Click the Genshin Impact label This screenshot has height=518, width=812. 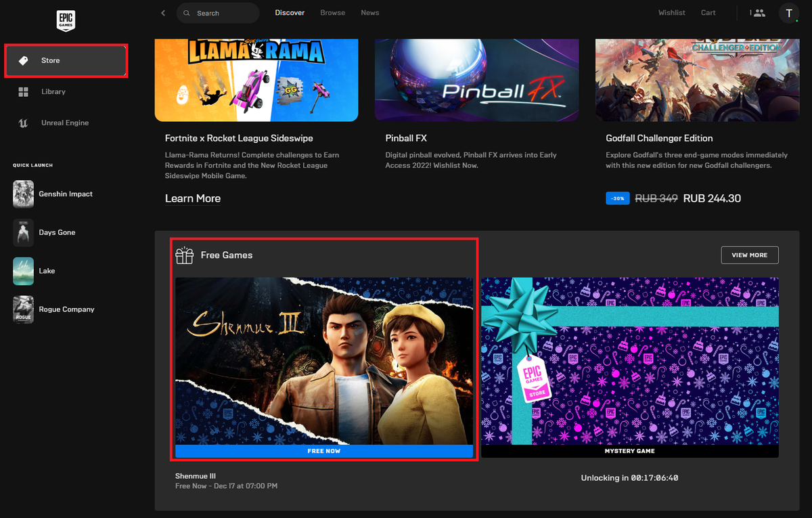click(x=66, y=194)
